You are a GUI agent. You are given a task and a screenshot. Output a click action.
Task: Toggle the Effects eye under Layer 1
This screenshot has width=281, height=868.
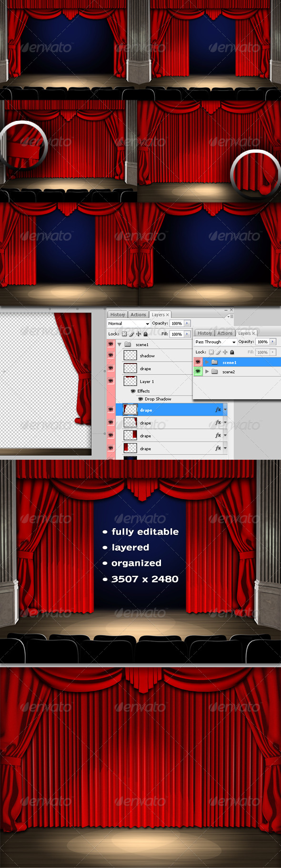(x=133, y=391)
